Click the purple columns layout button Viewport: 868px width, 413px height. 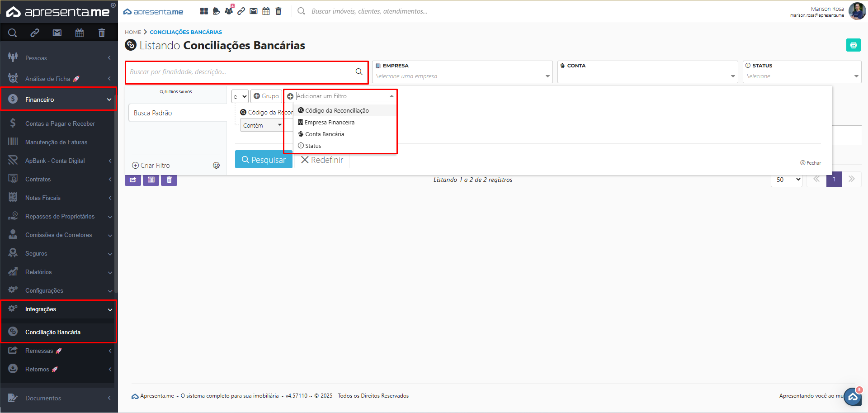click(151, 180)
